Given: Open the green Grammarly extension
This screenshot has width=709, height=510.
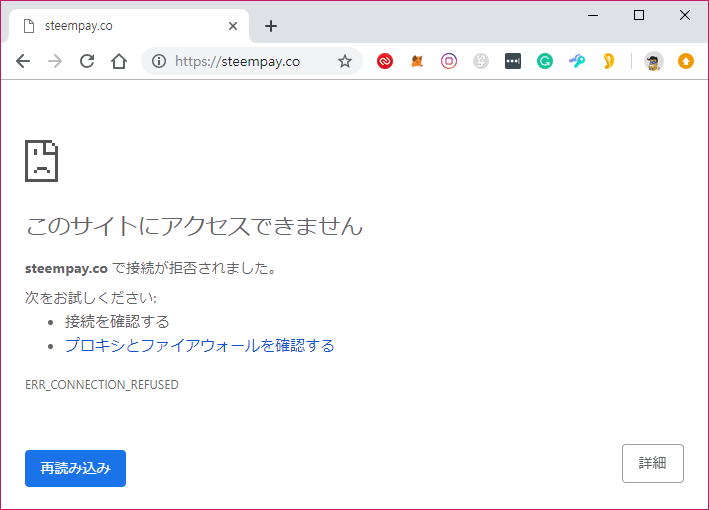Looking at the screenshot, I should (x=545, y=61).
